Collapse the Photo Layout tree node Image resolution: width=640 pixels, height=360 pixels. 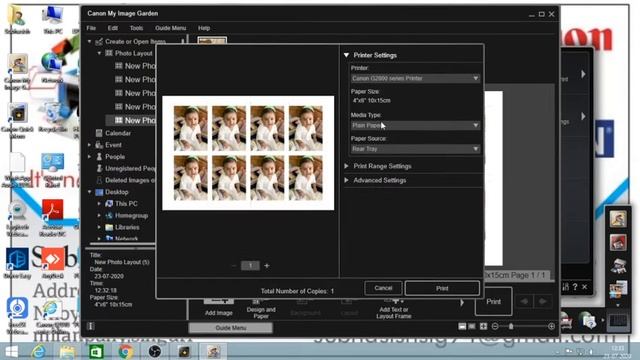[99, 53]
